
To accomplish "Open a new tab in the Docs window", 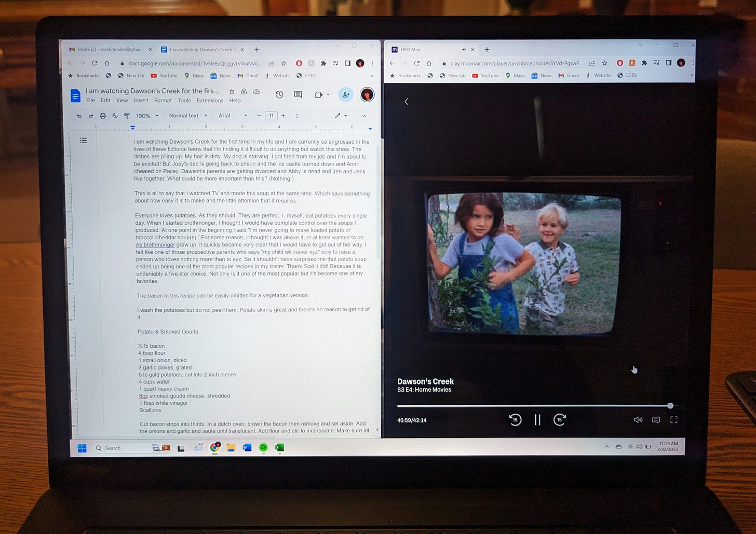I will point(256,49).
